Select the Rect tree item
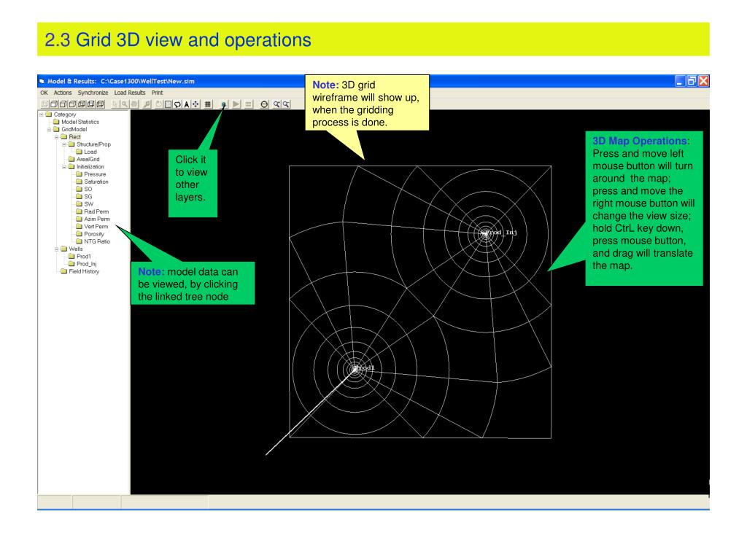The height and width of the screenshot is (560, 747). [x=75, y=136]
